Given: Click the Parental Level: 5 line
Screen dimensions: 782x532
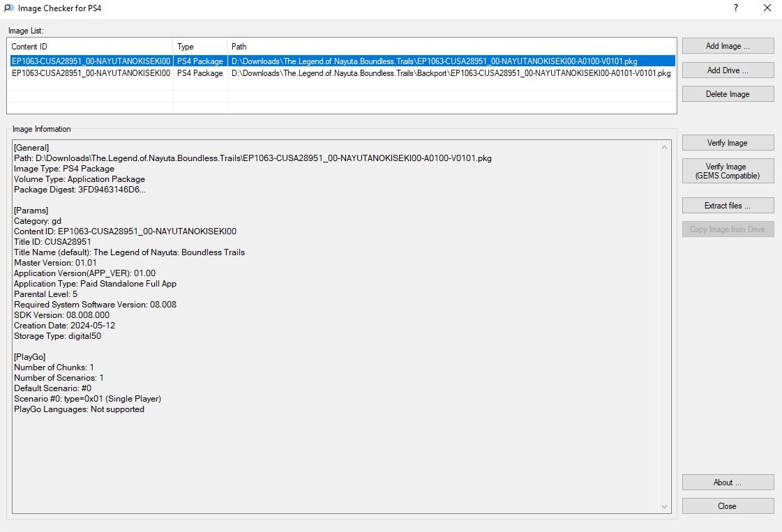Looking at the screenshot, I should 46,294.
